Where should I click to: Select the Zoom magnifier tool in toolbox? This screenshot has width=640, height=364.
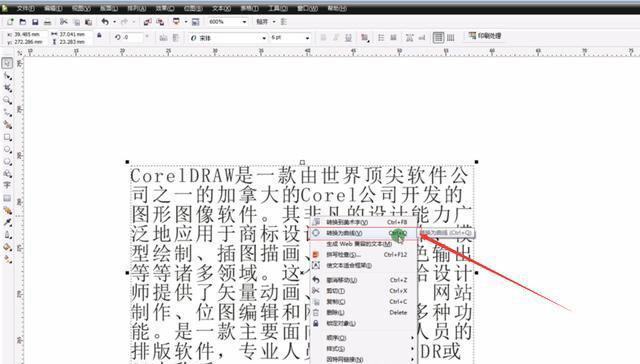click(7, 100)
